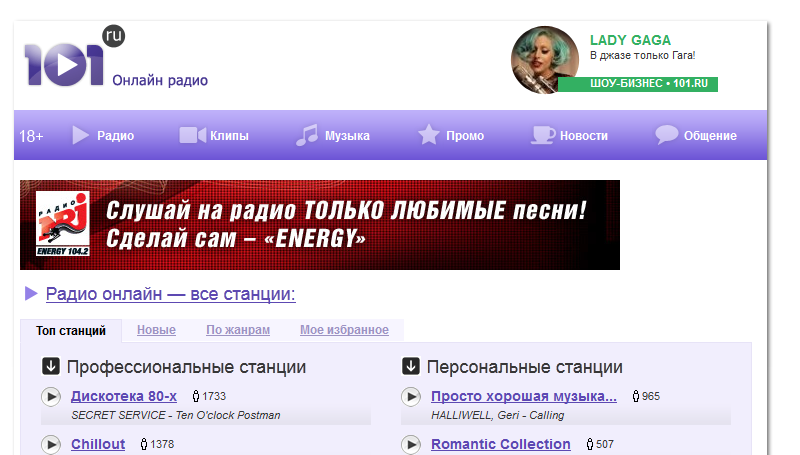800x455 pixels.
Task: Collapse the Персональные станции section arrow
Action: 411,366
